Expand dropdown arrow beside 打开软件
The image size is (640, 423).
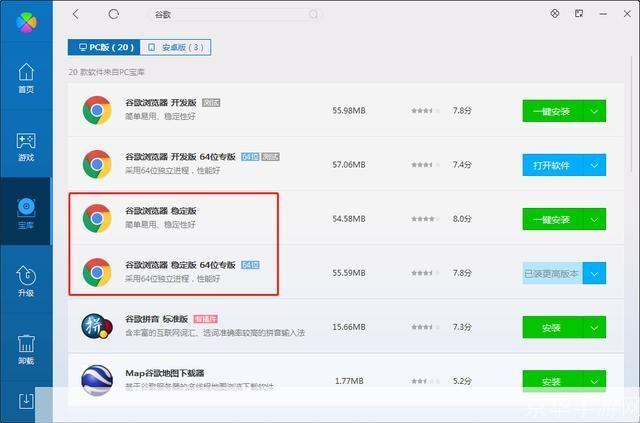594,165
